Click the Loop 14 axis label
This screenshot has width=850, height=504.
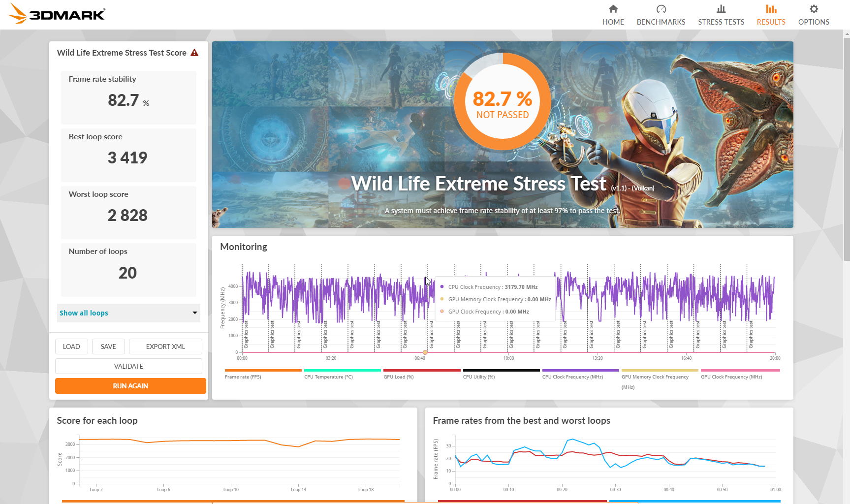(x=298, y=490)
